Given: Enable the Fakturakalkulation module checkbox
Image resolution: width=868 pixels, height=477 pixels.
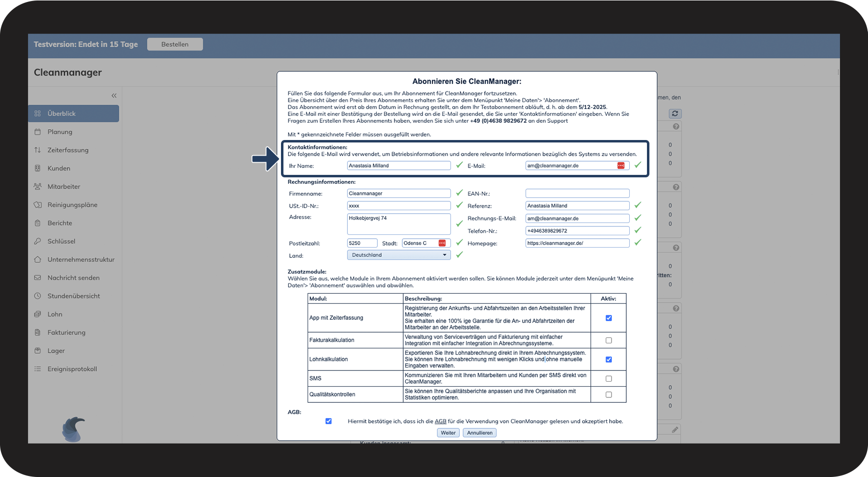Looking at the screenshot, I should pyautogui.click(x=609, y=340).
